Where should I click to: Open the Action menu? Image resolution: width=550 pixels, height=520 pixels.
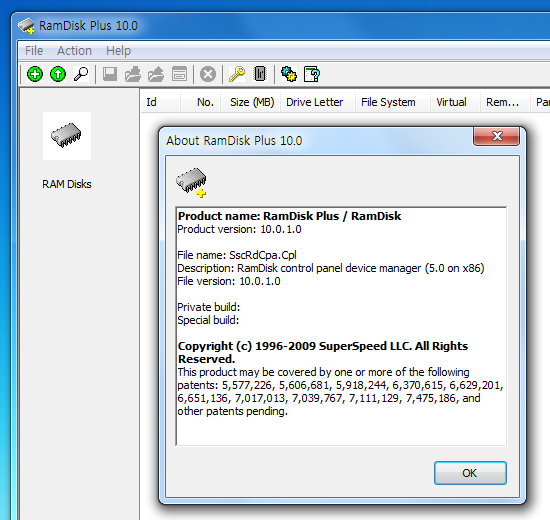pos(74,51)
